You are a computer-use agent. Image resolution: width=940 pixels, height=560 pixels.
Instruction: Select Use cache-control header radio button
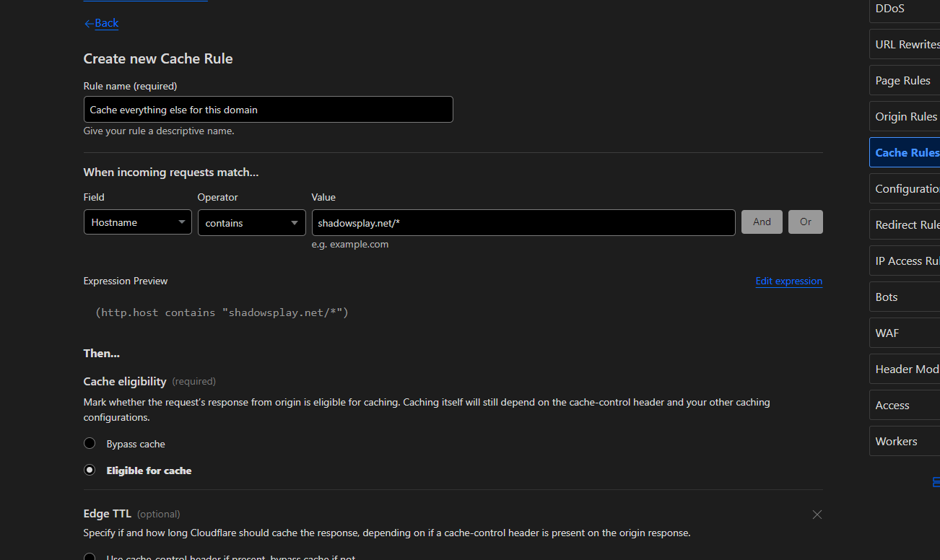coord(90,557)
